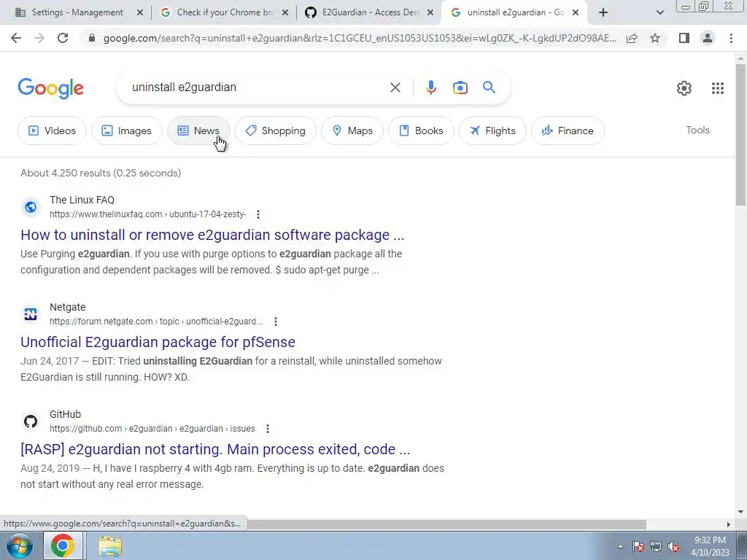Clear the search box text

395,87
